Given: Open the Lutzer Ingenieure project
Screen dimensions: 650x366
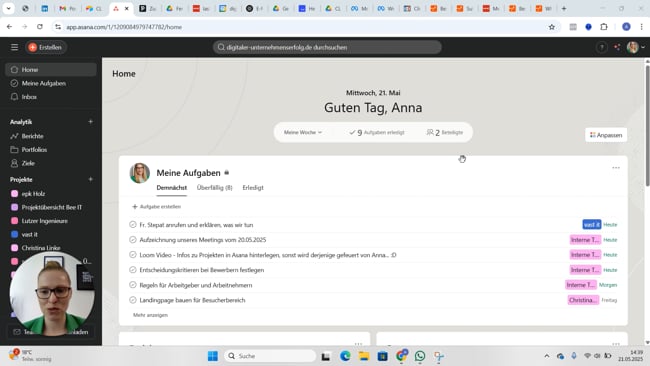Looking at the screenshot, I should point(51,221).
